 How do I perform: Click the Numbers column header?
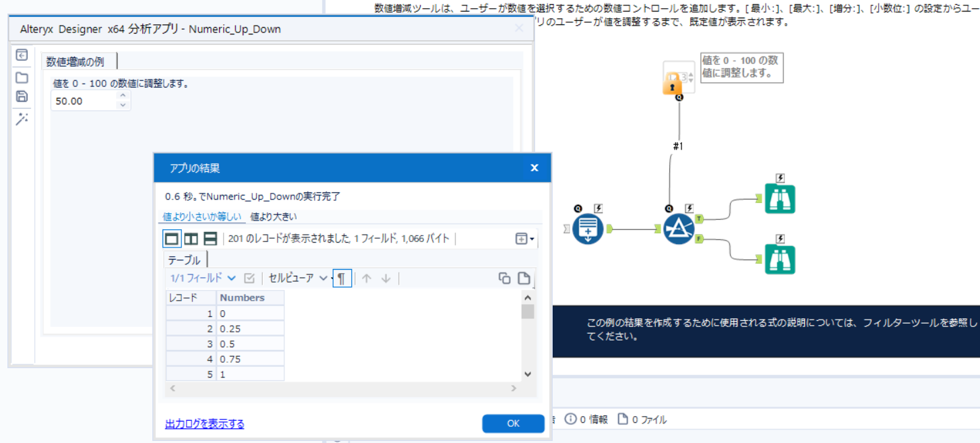pos(250,297)
